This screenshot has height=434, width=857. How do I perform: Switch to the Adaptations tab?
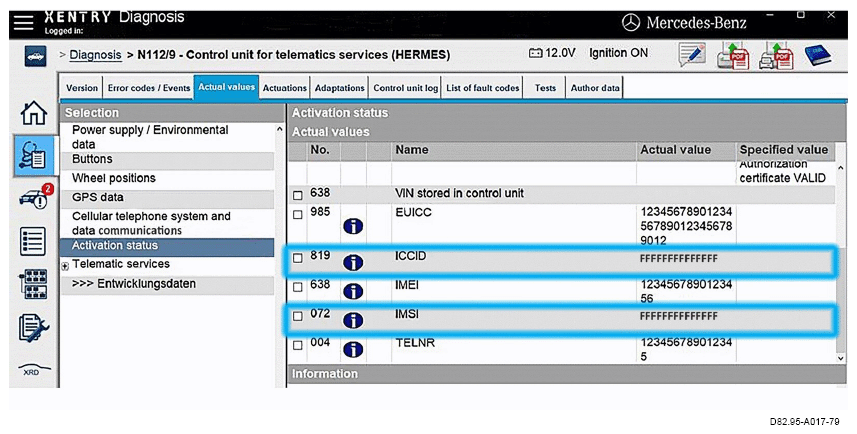tap(339, 88)
